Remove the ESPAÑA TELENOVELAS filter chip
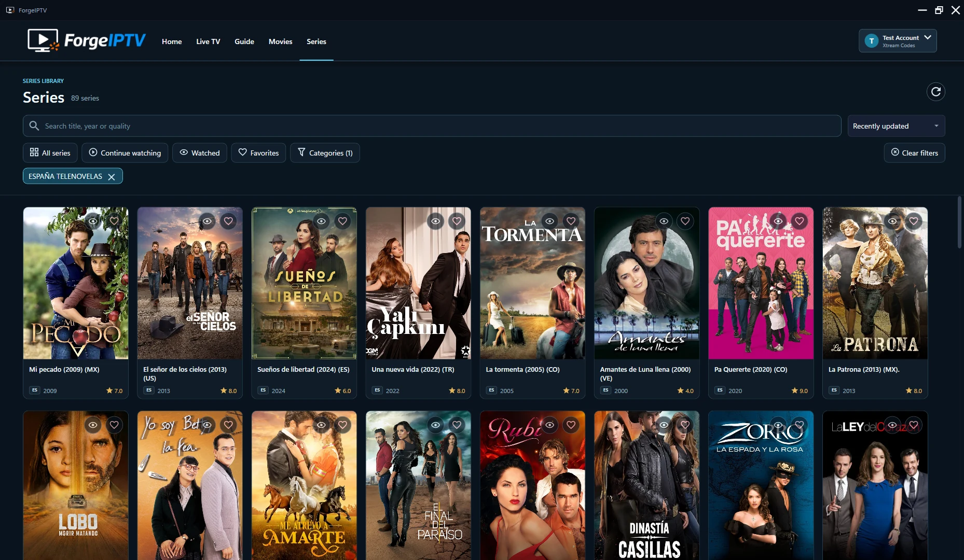 click(x=112, y=177)
